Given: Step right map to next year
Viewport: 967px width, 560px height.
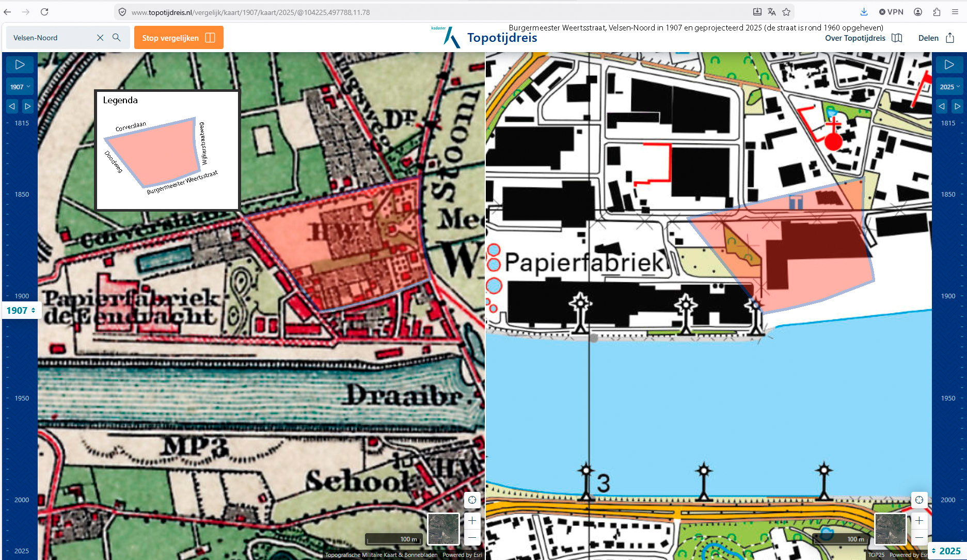Looking at the screenshot, I should [x=957, y=106].
